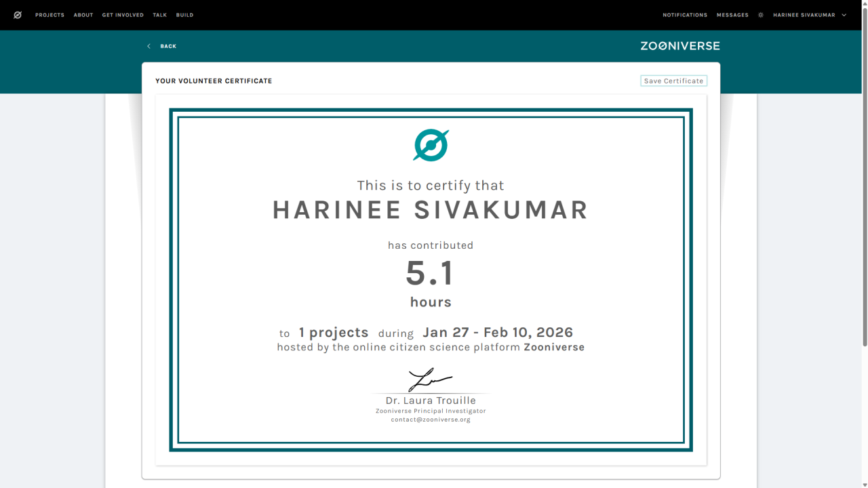Open the About menu item

pyautogui.click(x=83, y=15)
